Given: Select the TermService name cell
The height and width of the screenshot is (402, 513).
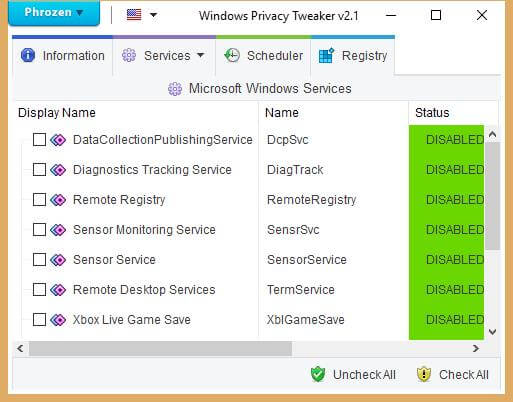Looking at the screenshot, I should pyautogui.click(x=301, y=290).
